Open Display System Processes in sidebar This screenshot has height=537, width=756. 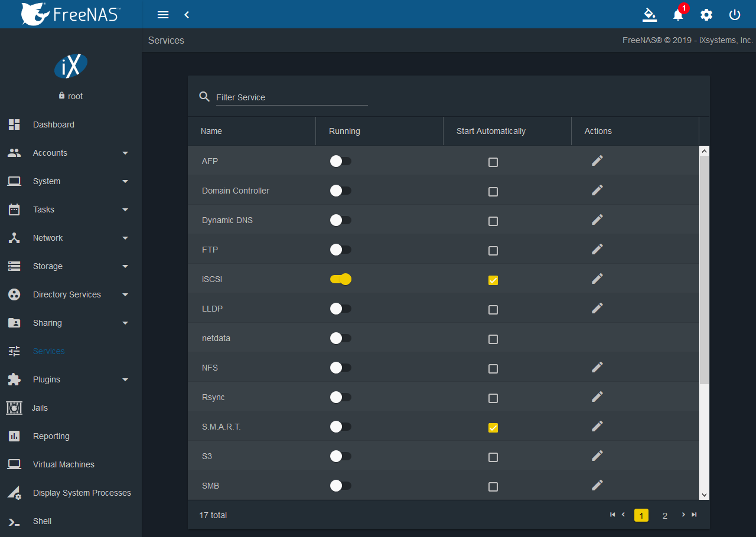click(71, 493)
